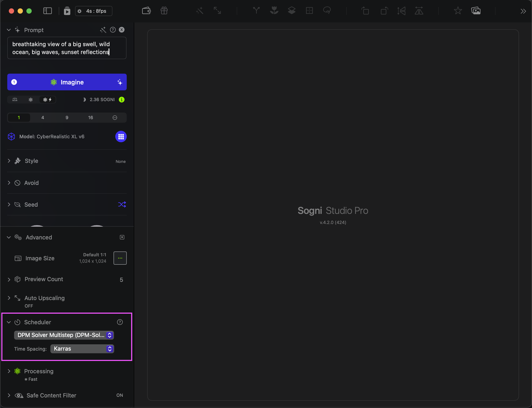Click the wallet icon in toolbar

pos(146,11)
